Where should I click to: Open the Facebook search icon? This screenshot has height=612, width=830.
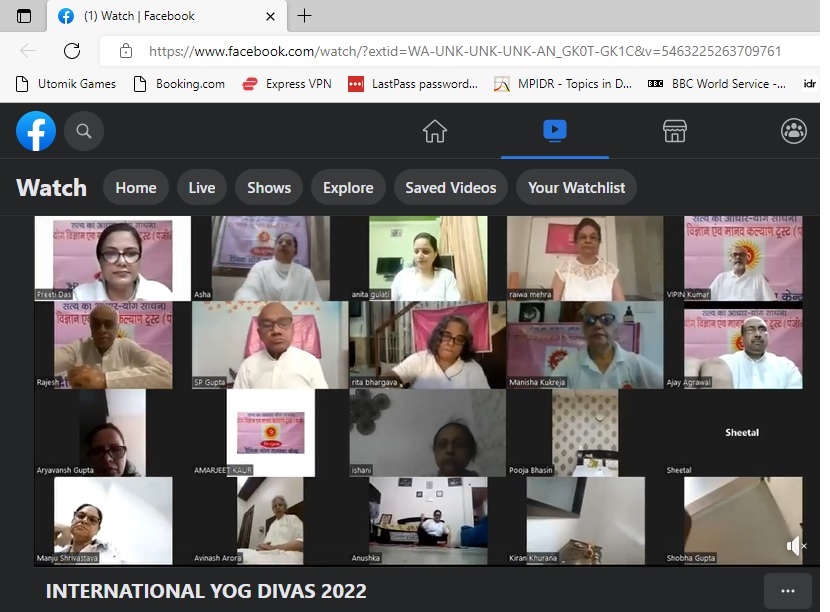tap(84, 131)
